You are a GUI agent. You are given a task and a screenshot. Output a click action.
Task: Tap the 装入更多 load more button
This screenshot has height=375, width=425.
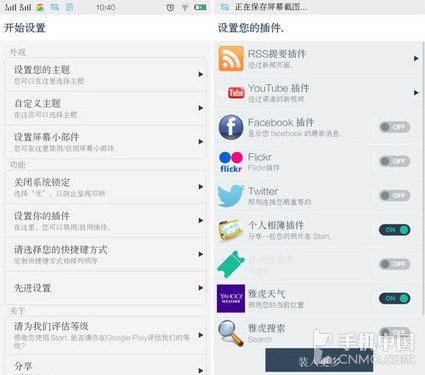point(319,360)
